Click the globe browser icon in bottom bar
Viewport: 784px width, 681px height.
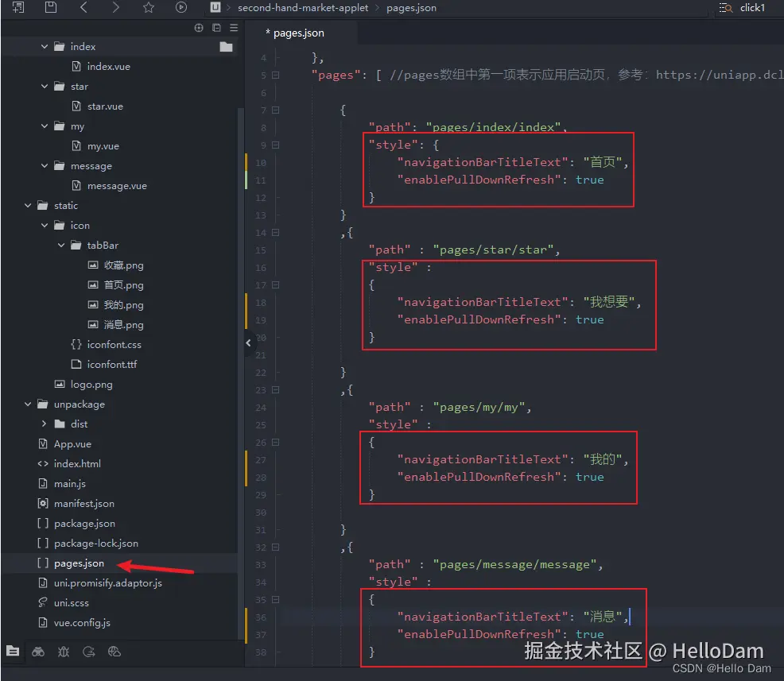[114, 651]
